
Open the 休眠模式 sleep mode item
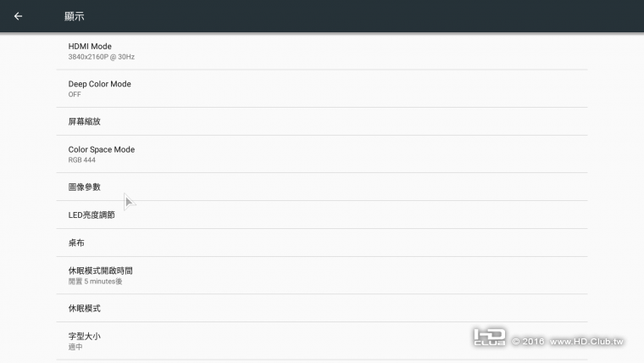click(x=85, y=308)
